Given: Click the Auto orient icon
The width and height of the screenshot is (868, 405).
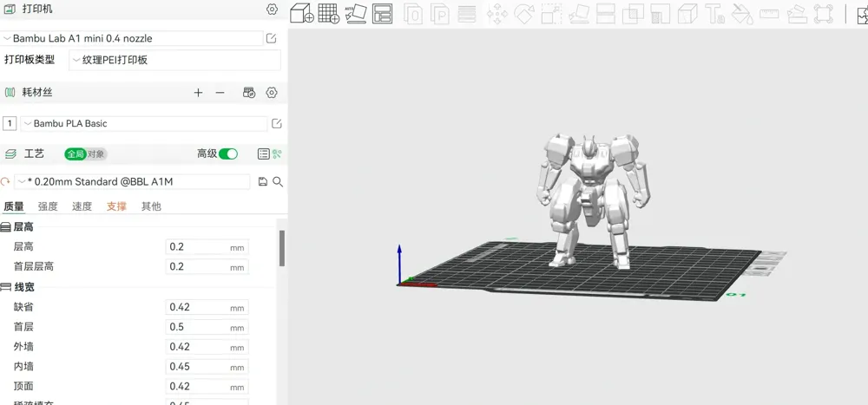Looking at the screenshot, I should pos(356,13).
